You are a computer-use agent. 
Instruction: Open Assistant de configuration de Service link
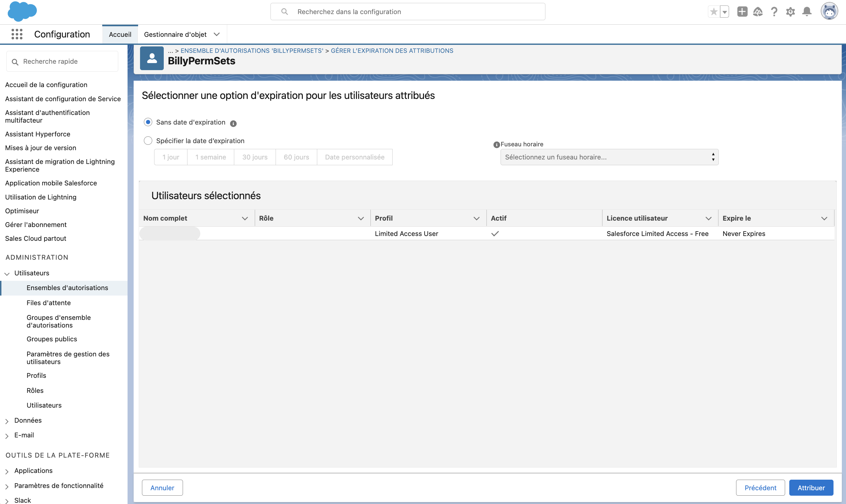(x=63, y=99)
